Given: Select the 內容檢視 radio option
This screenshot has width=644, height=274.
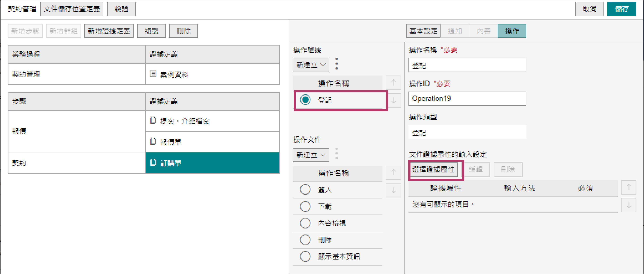Looking at the screenshot, I should click(x=305, y=223).
